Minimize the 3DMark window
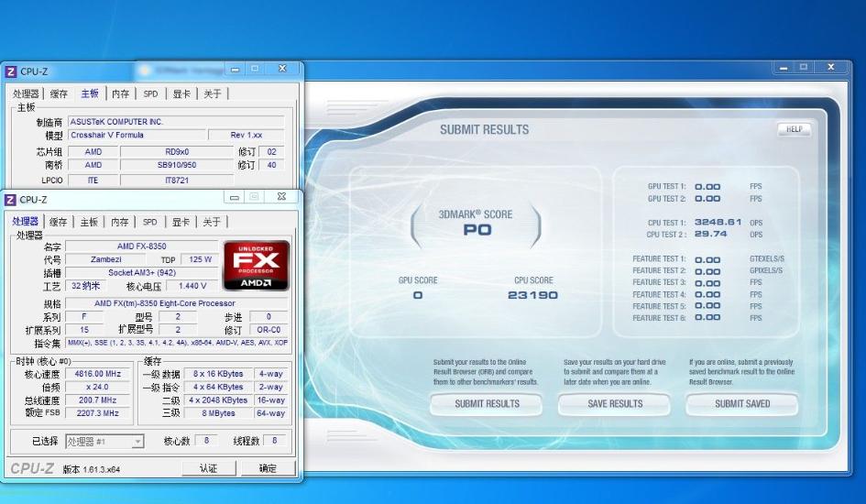The height and width of the screenshot is (504, 866). pyautogui.click(x=784, y=67)
